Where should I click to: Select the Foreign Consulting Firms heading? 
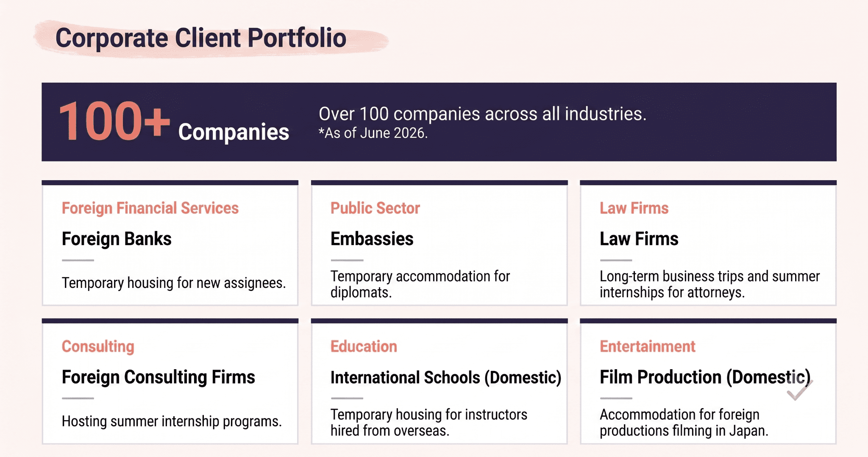click(158, 377)
